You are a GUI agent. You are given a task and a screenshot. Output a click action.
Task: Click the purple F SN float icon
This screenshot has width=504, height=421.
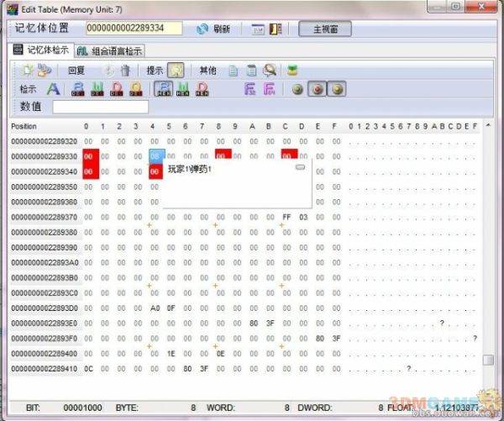pos(250,88)
